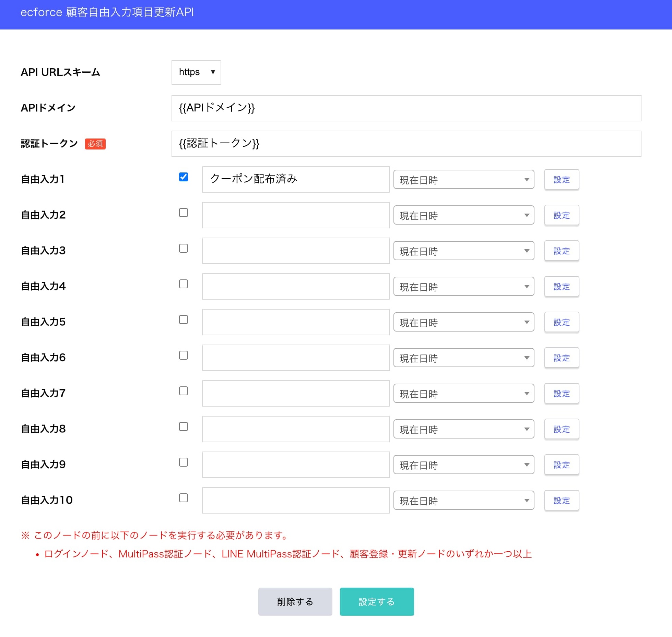Click into the 自由入力7 text field

click(x=296, y=393)
